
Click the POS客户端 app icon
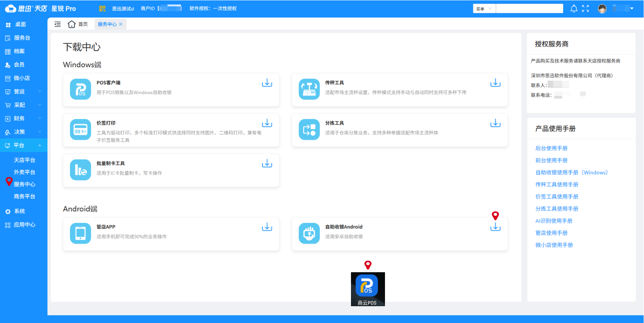(x=80, y=89)
